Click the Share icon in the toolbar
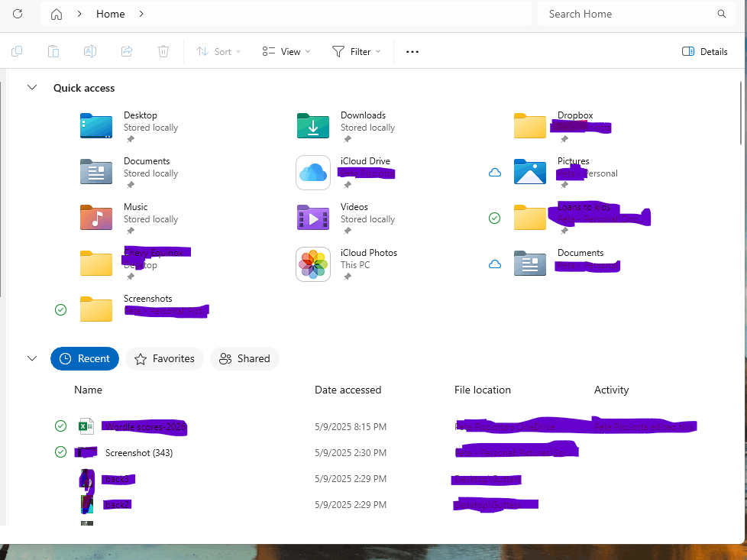This screenshot has width=747, height=560. coord(127,51)
